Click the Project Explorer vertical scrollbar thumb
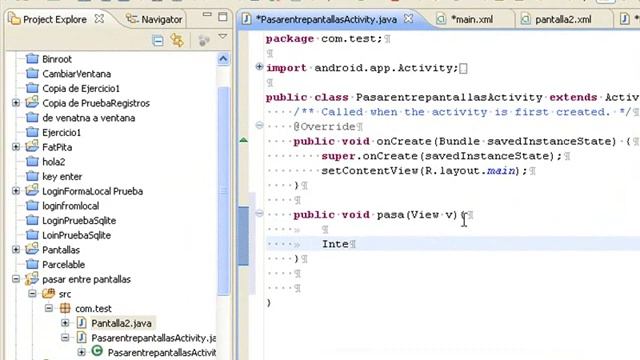The height and width of the screenshot is (360, 640). click(x=223, y=190)
